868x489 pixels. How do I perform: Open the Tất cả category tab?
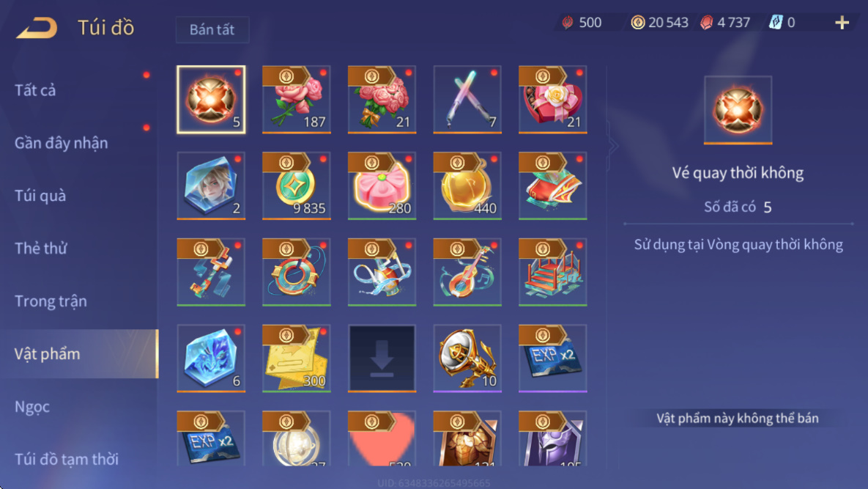coord(35,90)
